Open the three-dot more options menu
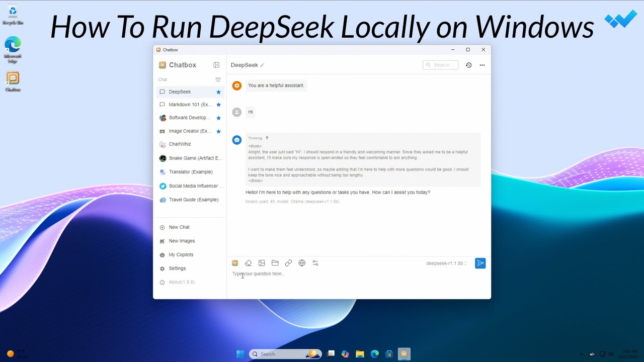644x362 pixels. click(482, 65)
